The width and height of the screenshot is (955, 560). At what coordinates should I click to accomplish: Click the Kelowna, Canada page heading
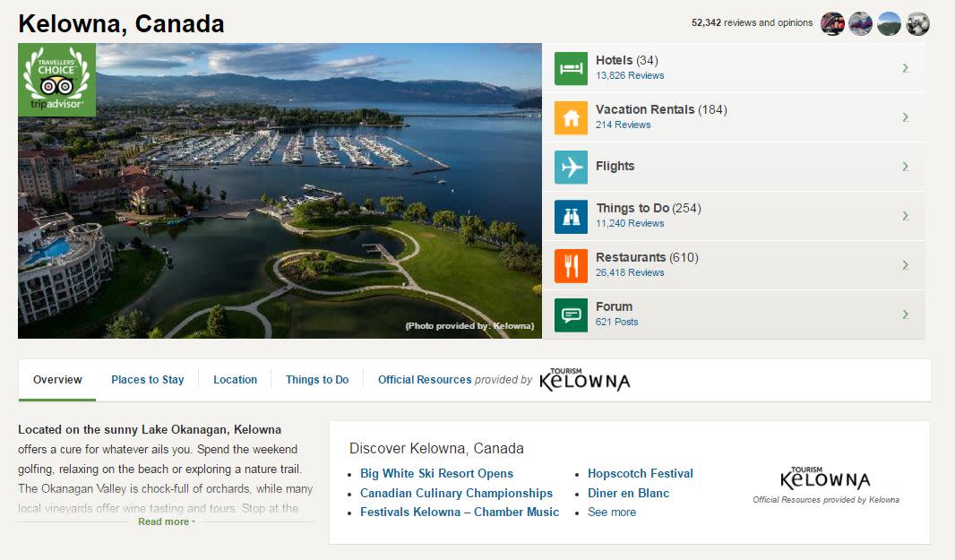point(121,24)
